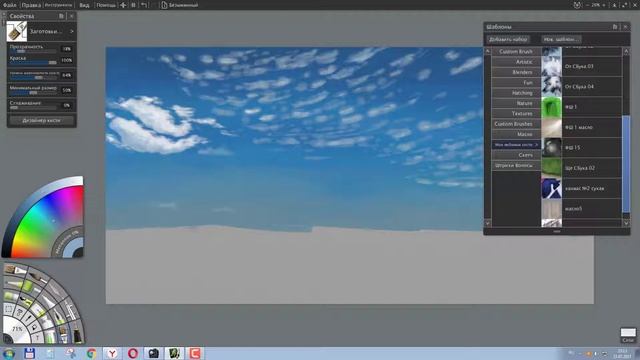640x360 pixels.
Task: Choose the Сбуха 02 green preset
Action: click(x=582, y=168)
